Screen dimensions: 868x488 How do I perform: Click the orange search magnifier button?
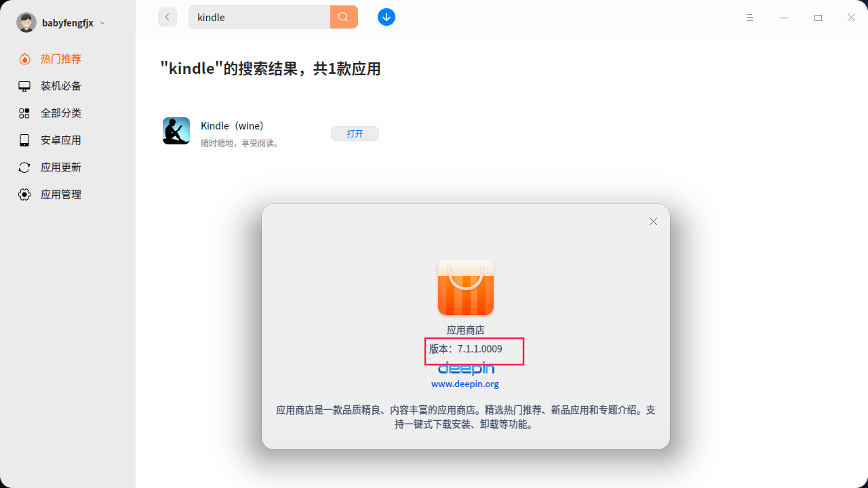click(x=344, y=17)
